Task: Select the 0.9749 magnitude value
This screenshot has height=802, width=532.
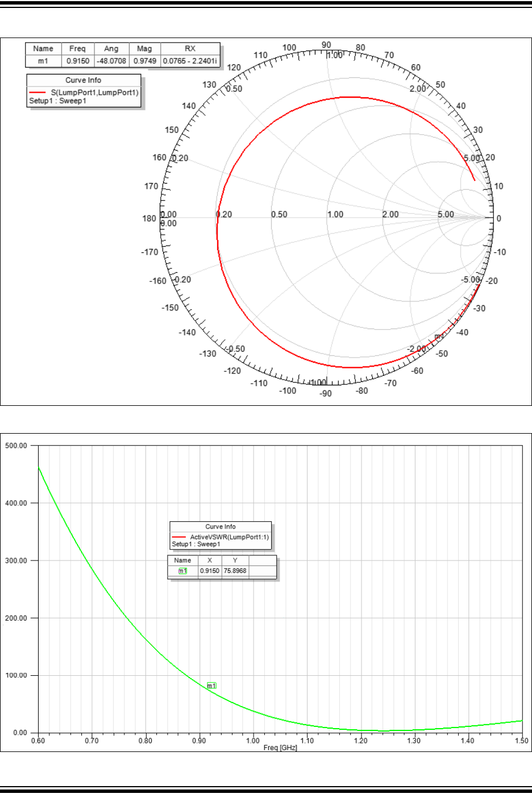Action: tap(144, 61)
